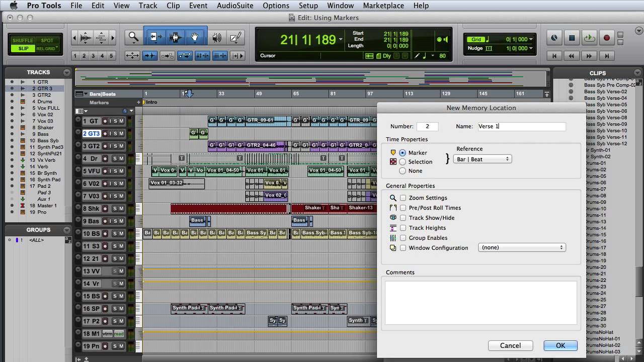Open the Apple menu
644x362 pixels.
tap(13, 6)
